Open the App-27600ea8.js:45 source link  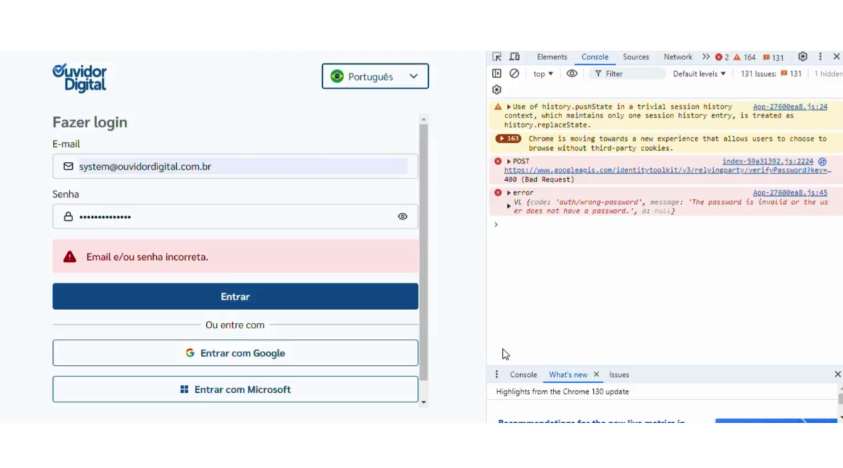tap(790, 193)
